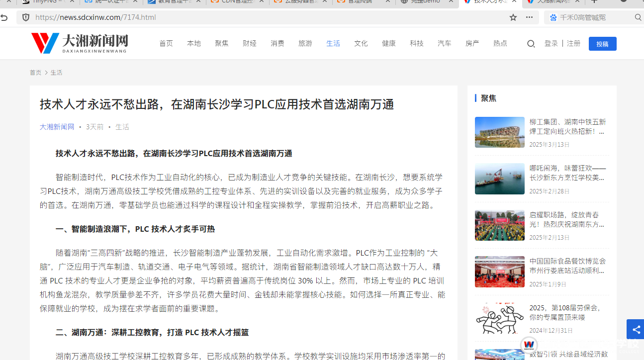Image resolution: width=644 pixels, height=360 pixels.
Task: Bookmark this page with the star icon
Action: [513, 17]
